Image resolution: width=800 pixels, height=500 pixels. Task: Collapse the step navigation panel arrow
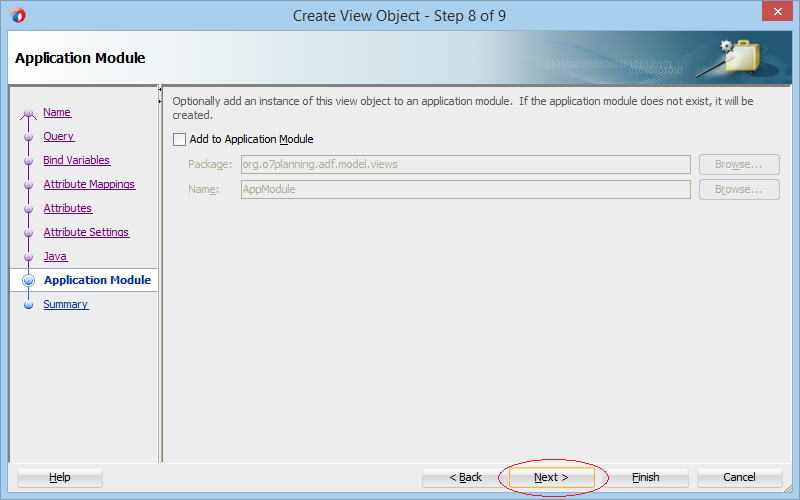pyautogui.click(x=160, y=90)
